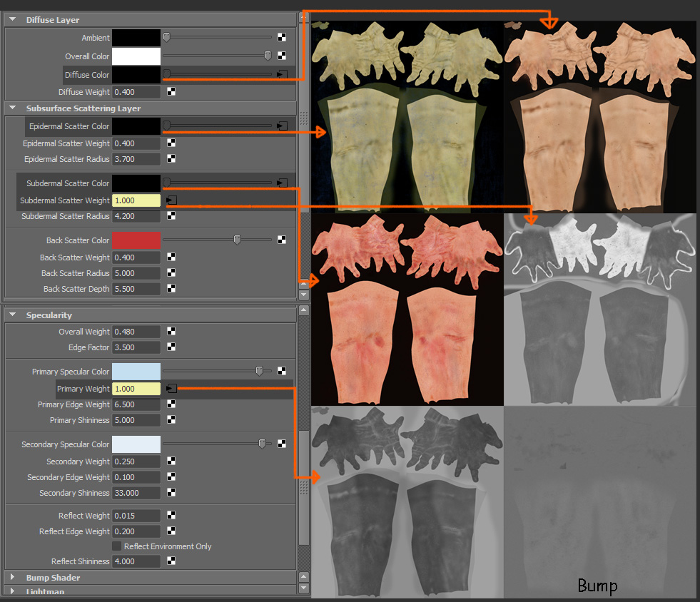Open the Ambient black color swatch
The image size is (700, 602).
[x=136, y=38]
